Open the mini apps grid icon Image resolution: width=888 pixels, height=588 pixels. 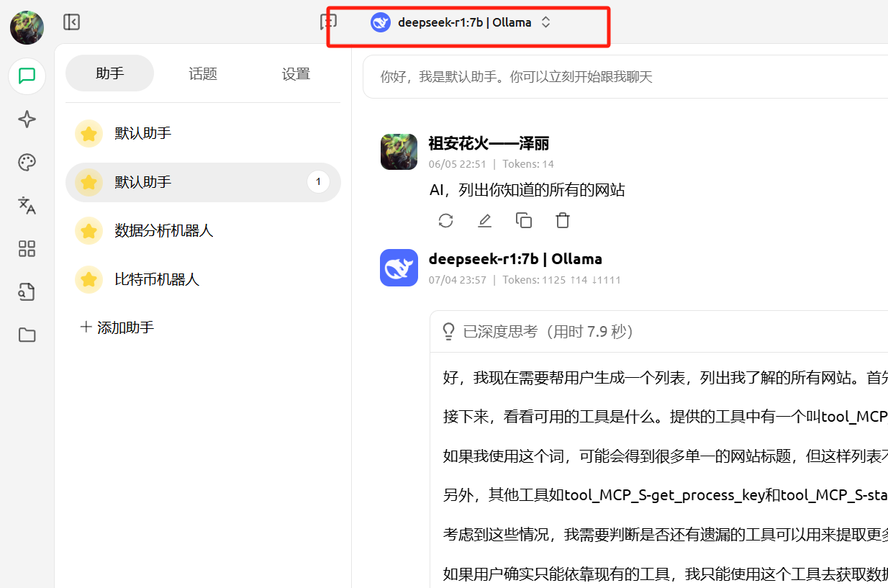click(27, 249)
